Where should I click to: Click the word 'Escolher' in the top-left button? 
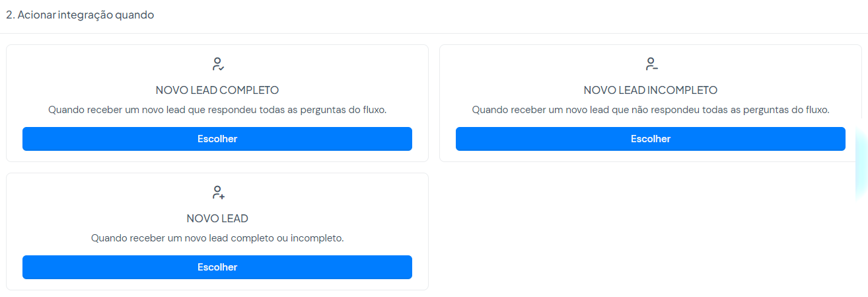(x=217, y=139)
